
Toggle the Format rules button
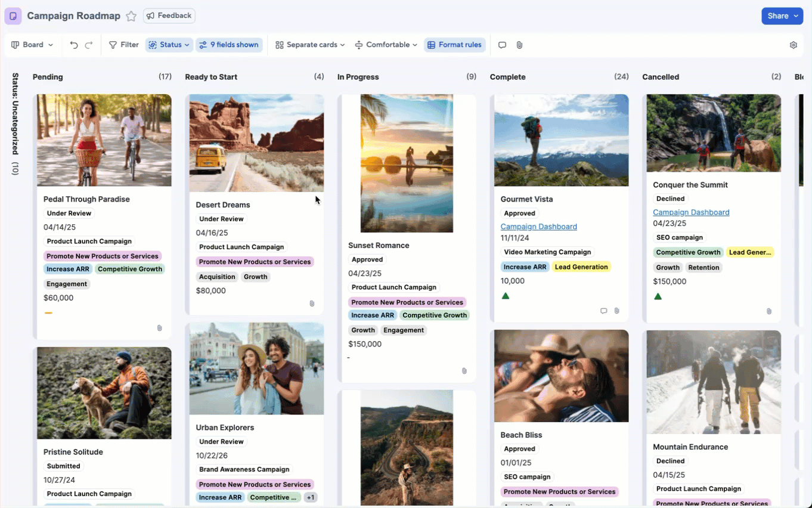coord(454,45)
